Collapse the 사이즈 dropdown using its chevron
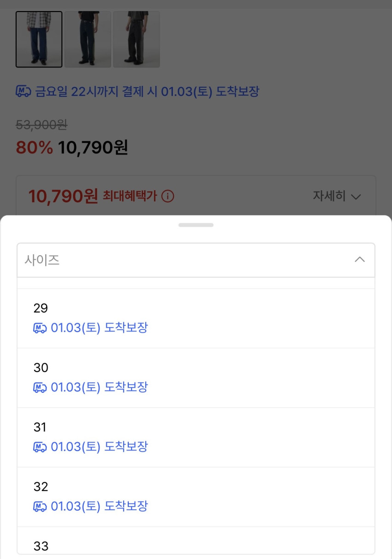Image resolution: width=392 pixels, height=559 pixels. 359,260
